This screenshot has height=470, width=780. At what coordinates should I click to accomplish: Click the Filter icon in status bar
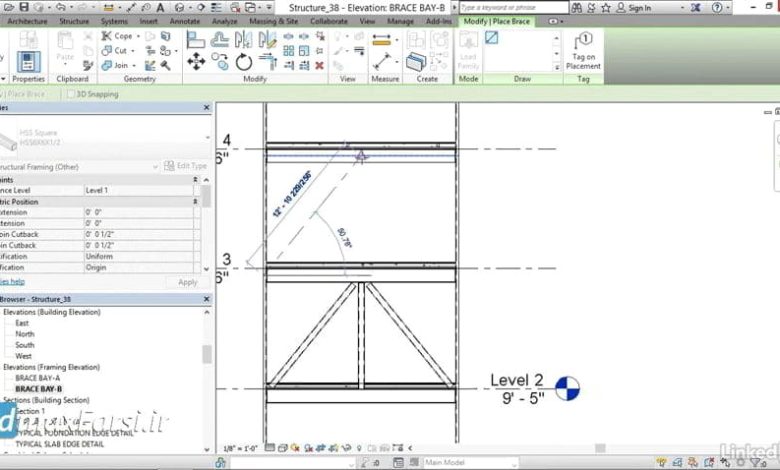coord(756,463)
